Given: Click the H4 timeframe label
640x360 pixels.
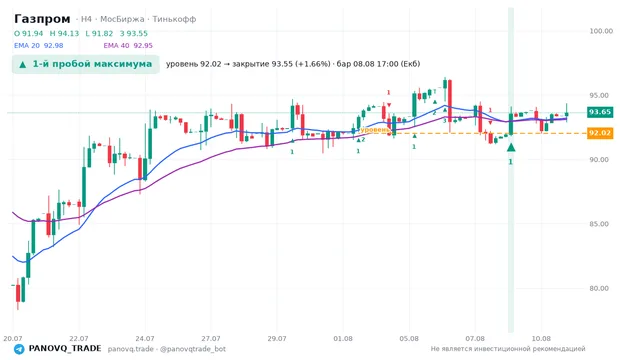Looking at the screenshot, I should point(86,19).
